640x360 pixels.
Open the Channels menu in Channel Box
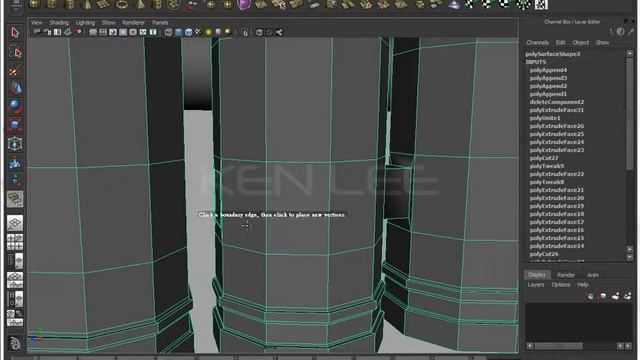pos(537,42)
